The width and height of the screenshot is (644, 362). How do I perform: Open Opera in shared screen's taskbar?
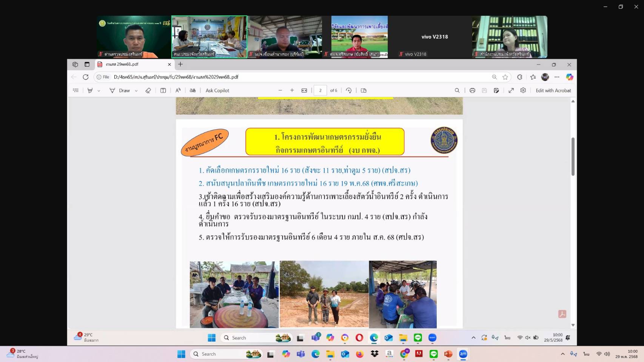(x=359, y=338)
